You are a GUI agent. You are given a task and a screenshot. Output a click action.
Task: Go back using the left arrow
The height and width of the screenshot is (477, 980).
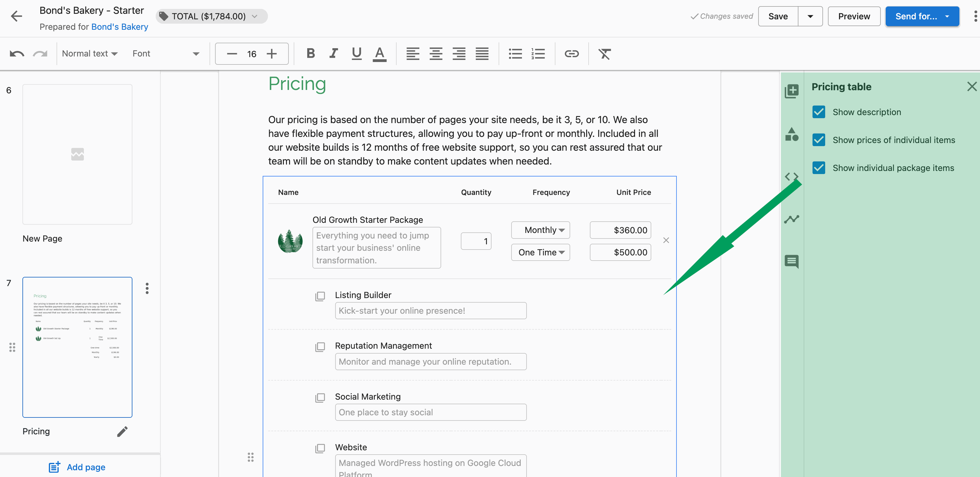(16, 16)
